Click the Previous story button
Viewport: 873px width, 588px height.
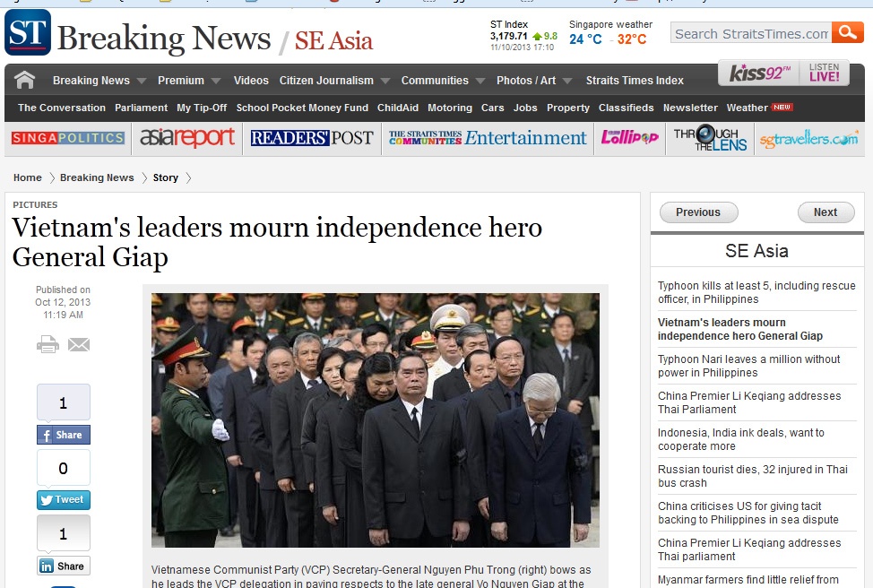click(699, 212)
